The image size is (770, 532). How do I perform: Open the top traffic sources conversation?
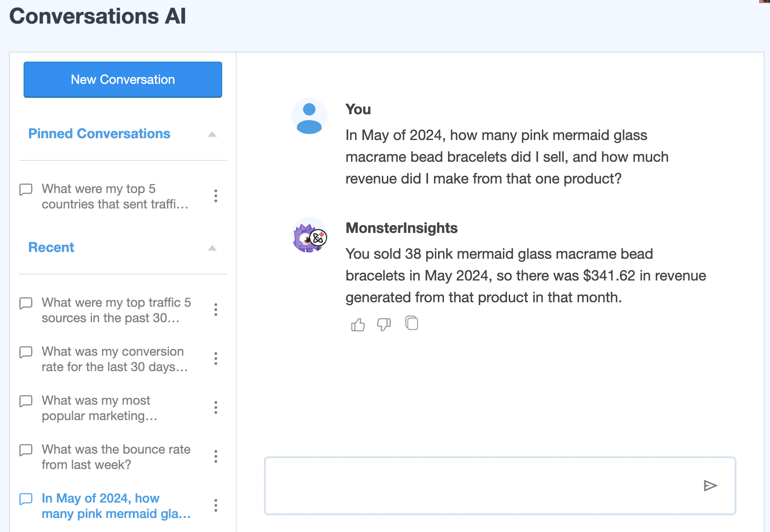click(116, 310)
